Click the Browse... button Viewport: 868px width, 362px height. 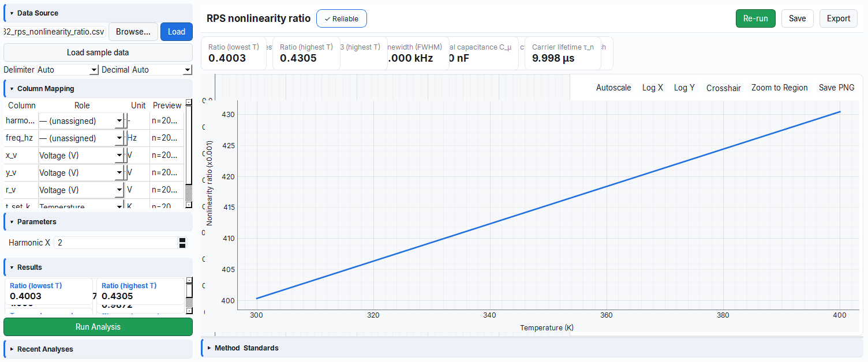133,32
